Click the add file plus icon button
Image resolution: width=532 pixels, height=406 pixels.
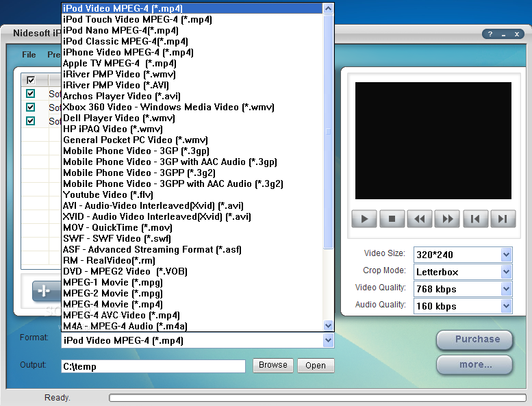[47, 291]
